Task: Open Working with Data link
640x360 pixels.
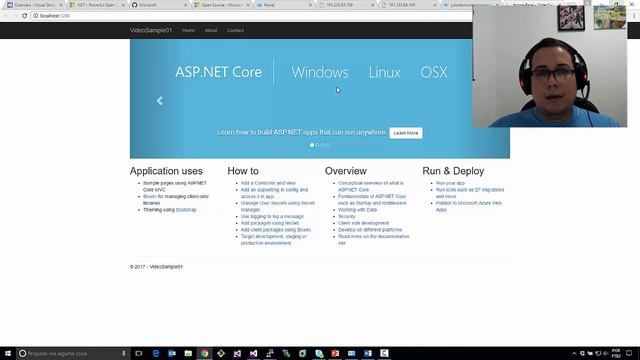Action: coord(358,210)
